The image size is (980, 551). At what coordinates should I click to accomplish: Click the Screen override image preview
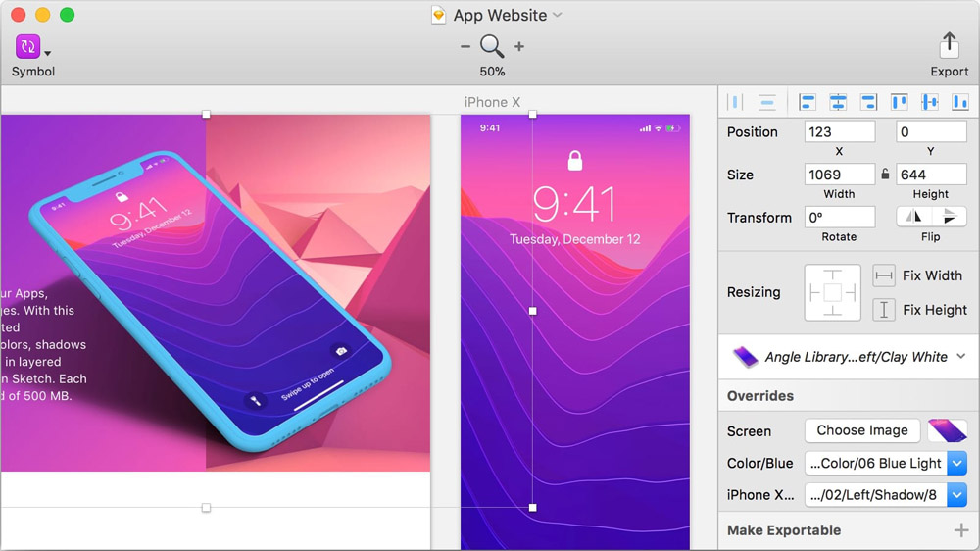947,430
